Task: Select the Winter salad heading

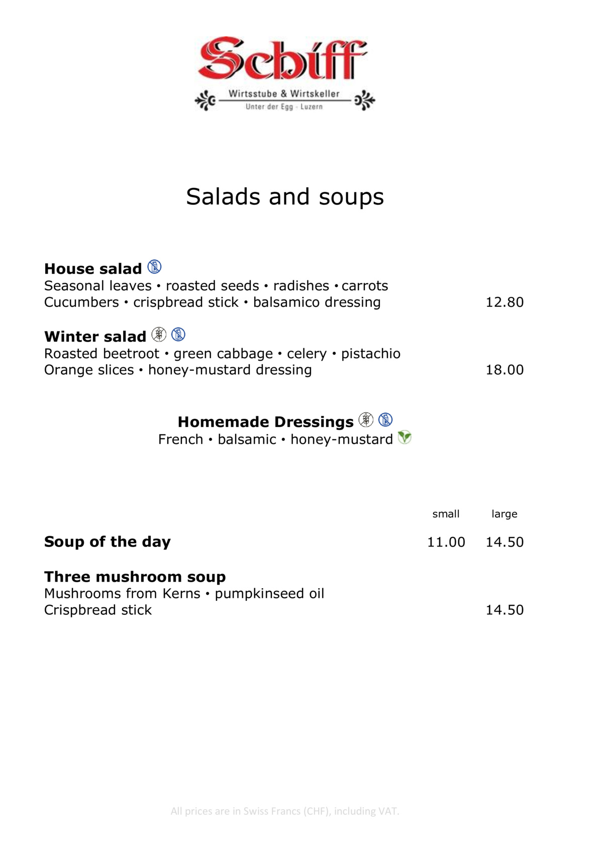Action: pos(95,337)
